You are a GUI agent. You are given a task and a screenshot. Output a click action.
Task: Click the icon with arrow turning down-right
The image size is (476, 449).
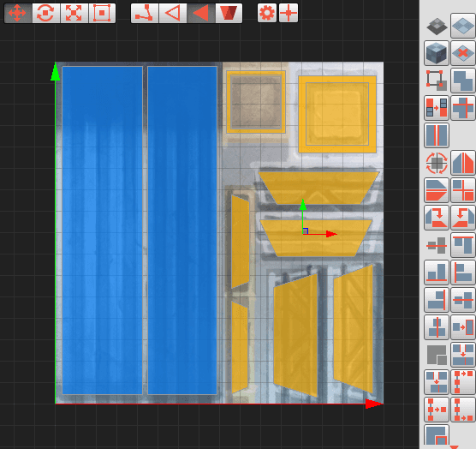pyautogui.click(x=437, y=218)
